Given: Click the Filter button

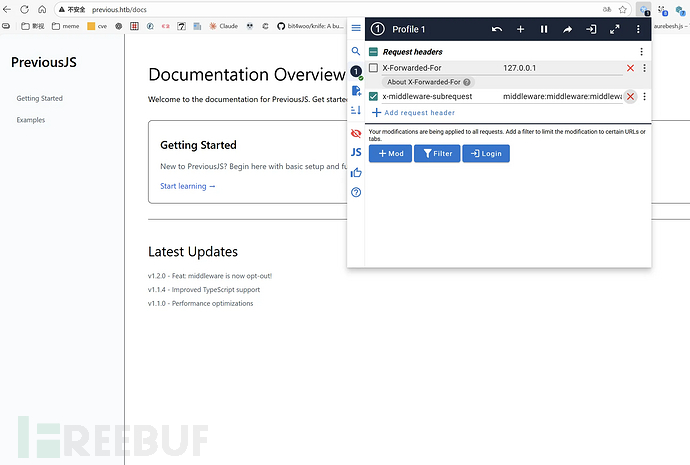Looking at the screenshot, I should pos(437,154).
